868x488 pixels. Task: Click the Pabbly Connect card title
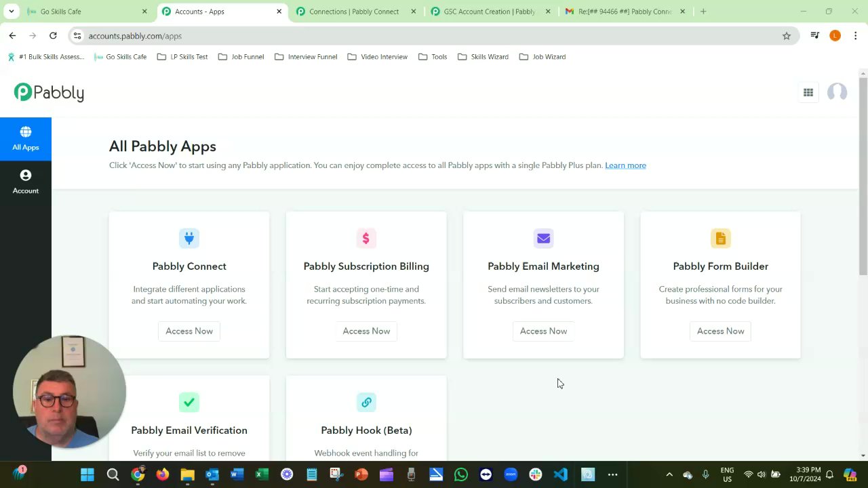click(x=189, y=266)
